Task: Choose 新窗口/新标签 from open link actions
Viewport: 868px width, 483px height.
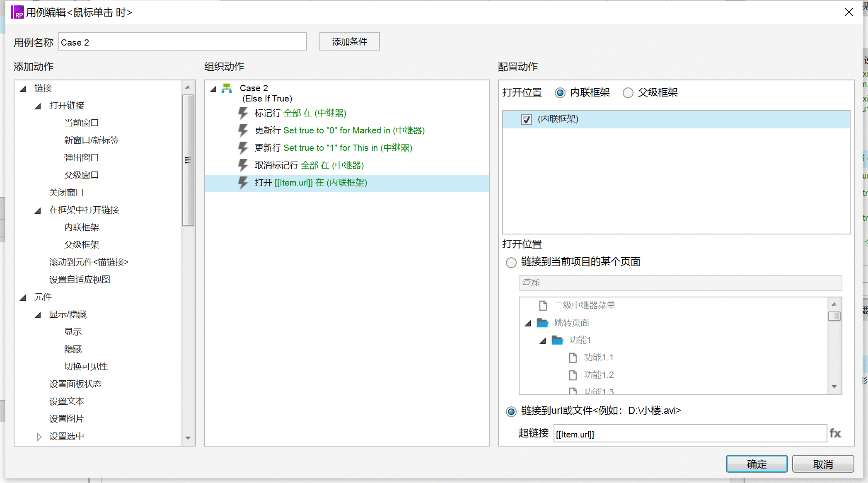Action: tap(92, 140)
